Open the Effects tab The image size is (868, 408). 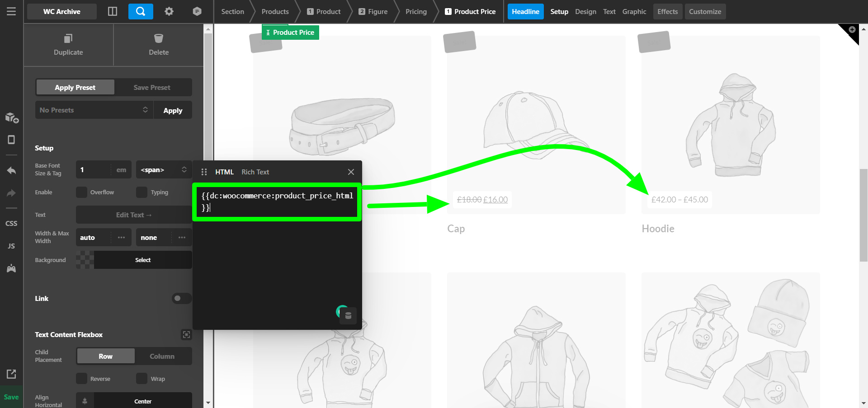coord(668,11)
